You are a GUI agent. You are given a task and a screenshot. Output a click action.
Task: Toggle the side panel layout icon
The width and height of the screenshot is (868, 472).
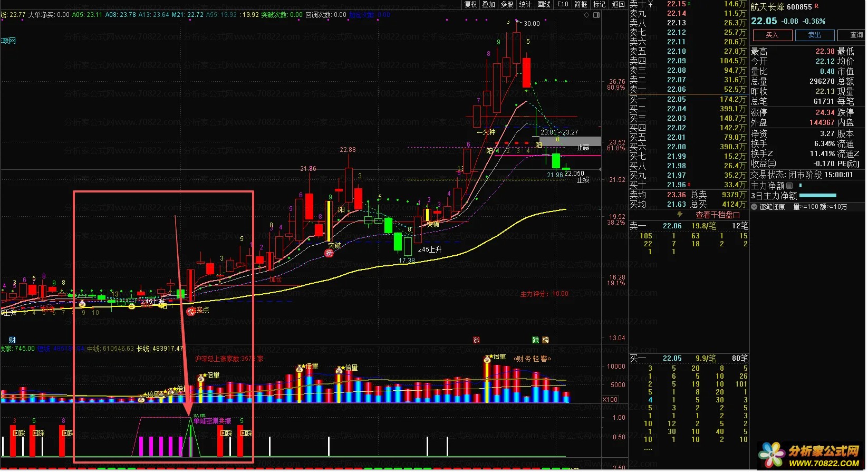tap(596, 15)
